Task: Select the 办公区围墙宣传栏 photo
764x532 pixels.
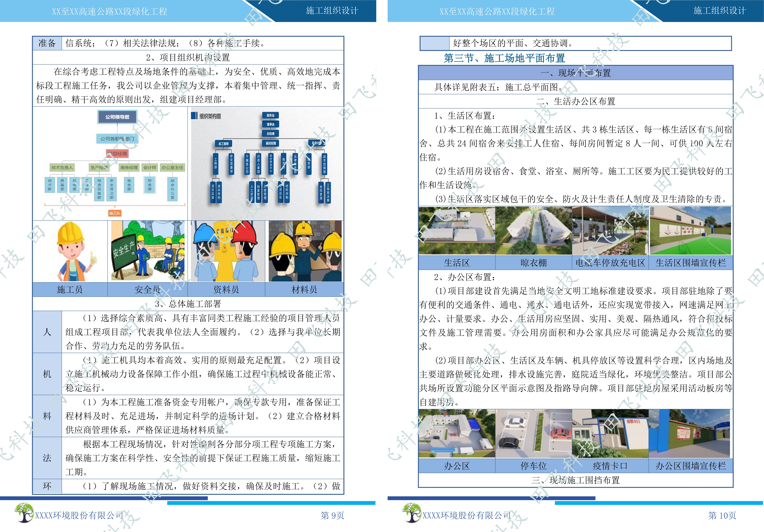Action: pos(689,434)
